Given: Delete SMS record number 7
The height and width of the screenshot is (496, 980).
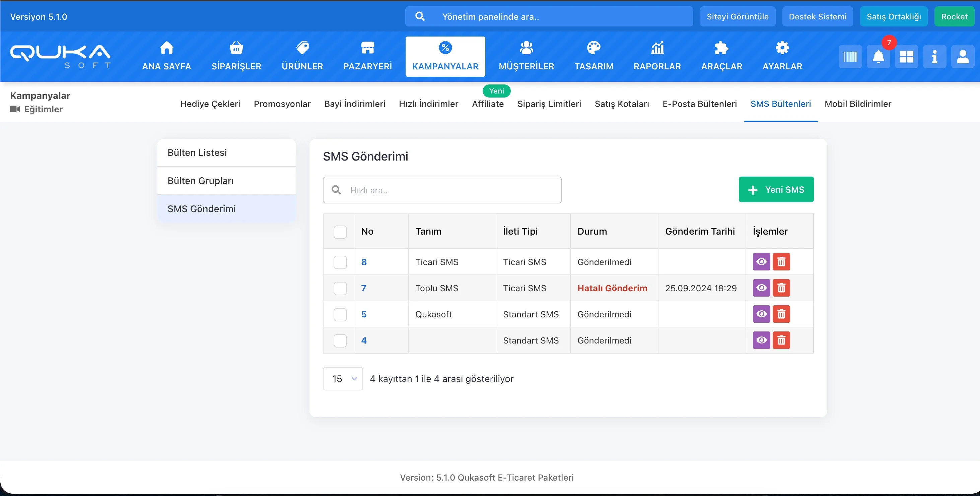Looking at the screenshot, I should coord(781,288).
